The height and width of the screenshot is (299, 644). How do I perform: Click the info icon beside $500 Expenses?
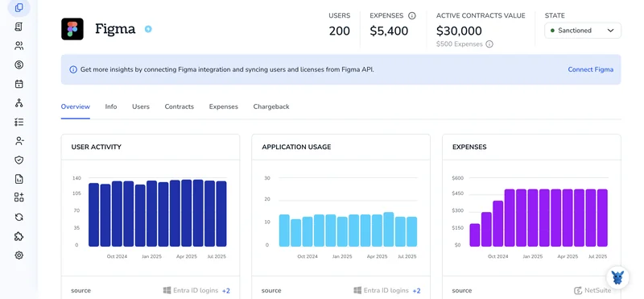click(489, 44)
